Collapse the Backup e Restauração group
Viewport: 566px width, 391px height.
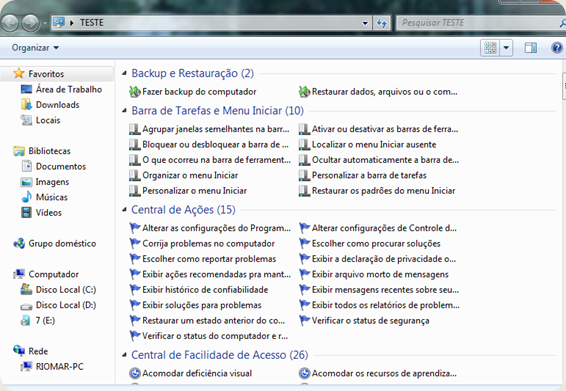click(x=124, y=73)
